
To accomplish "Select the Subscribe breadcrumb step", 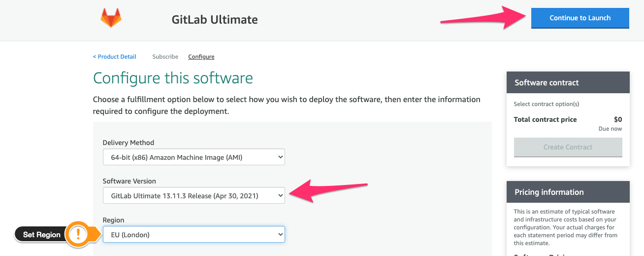I will 165,57.
